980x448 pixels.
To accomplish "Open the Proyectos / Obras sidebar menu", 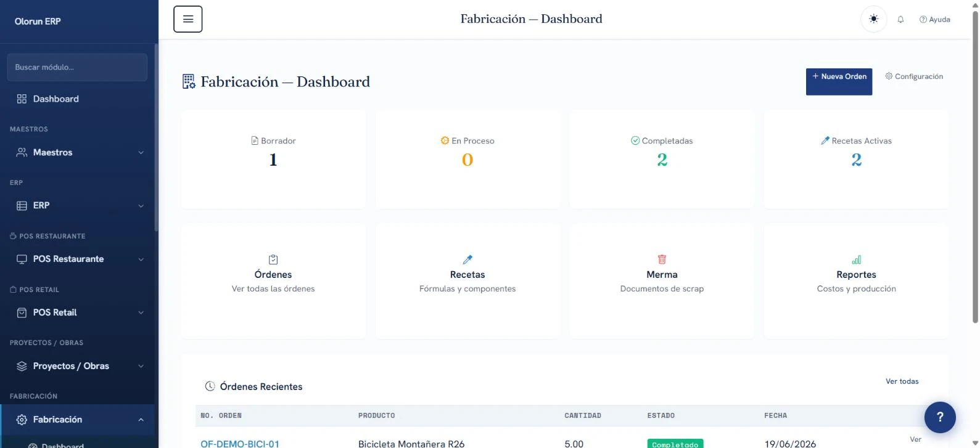I will click(77, 366).
